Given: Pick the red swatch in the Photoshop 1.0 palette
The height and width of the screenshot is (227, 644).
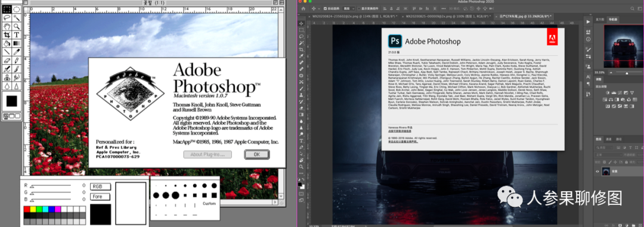Looking at the screenshot, I should (27, 209).
